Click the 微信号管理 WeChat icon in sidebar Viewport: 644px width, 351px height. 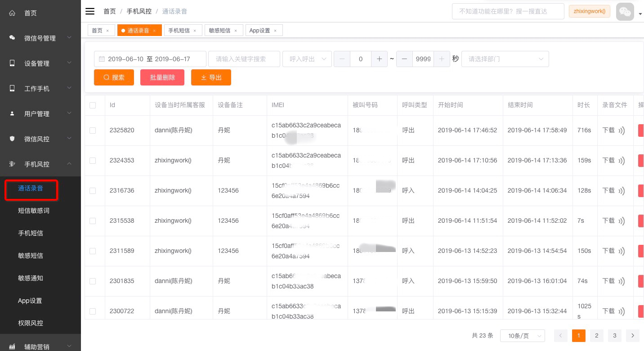(x=12, y=38)
